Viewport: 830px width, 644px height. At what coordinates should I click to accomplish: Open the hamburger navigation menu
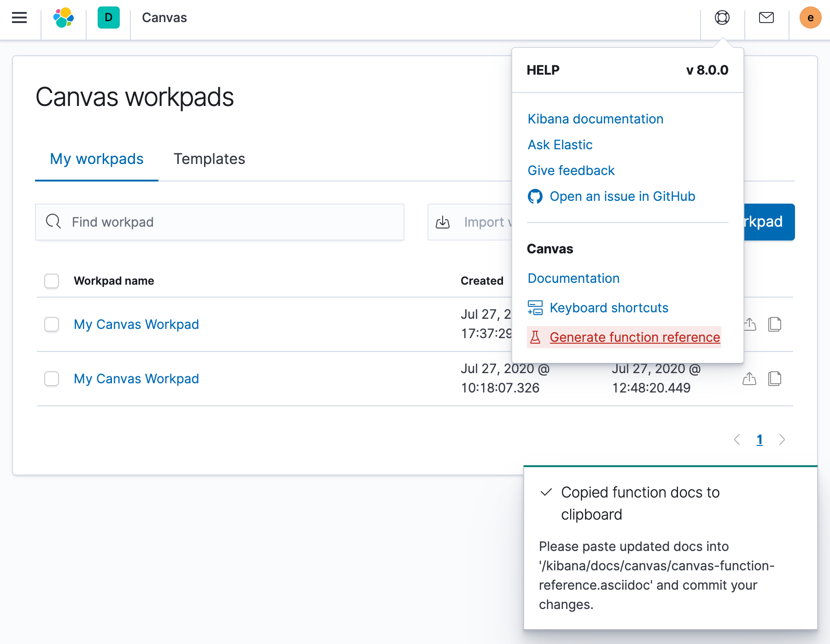coord(19,18)
